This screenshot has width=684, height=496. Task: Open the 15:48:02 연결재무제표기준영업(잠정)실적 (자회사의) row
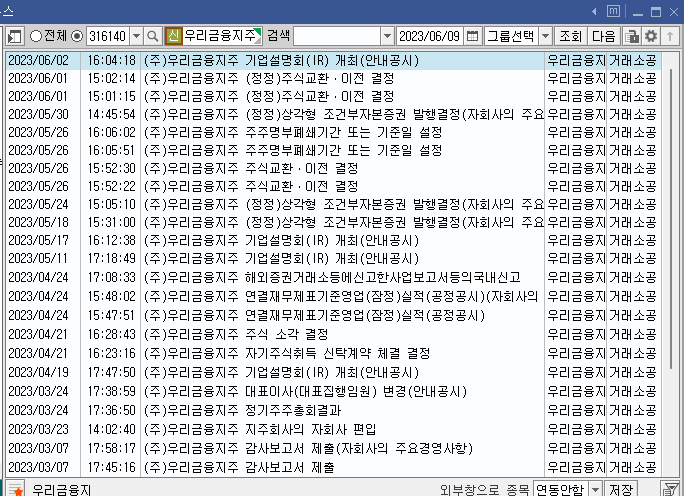[x=333, y=297]
